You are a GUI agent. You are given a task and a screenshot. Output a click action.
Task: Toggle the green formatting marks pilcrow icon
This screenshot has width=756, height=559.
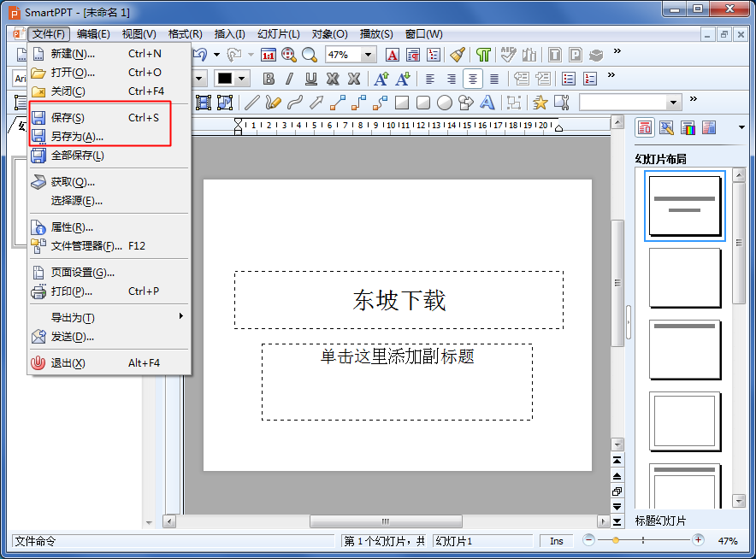click(483, 55)
